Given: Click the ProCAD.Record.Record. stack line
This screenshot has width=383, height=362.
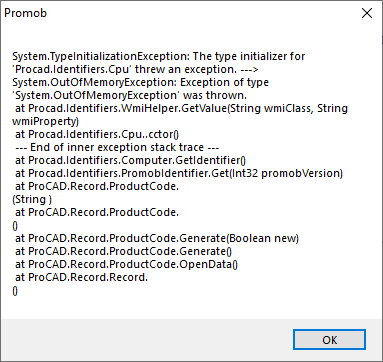Looking at the screenshot, I should pos(81,277).
